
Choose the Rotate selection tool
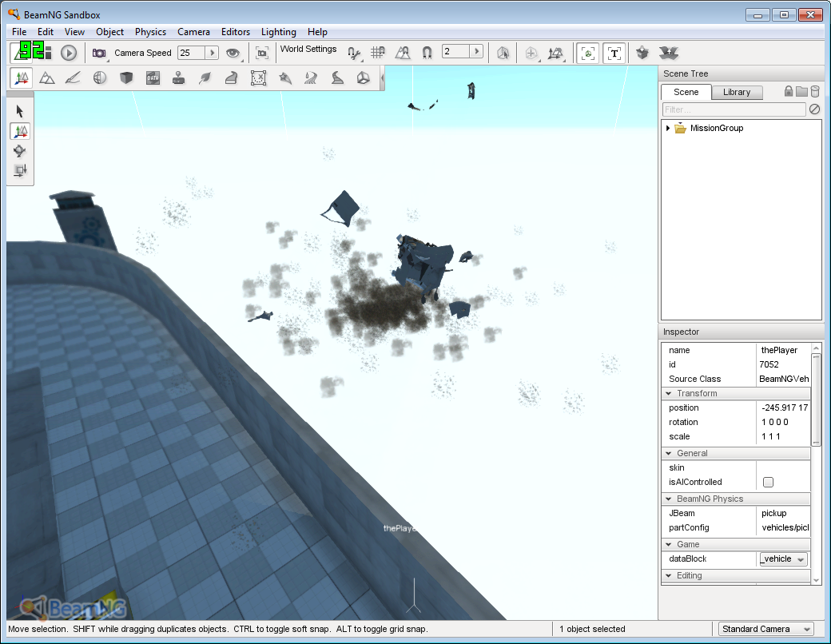click(20, 151)
